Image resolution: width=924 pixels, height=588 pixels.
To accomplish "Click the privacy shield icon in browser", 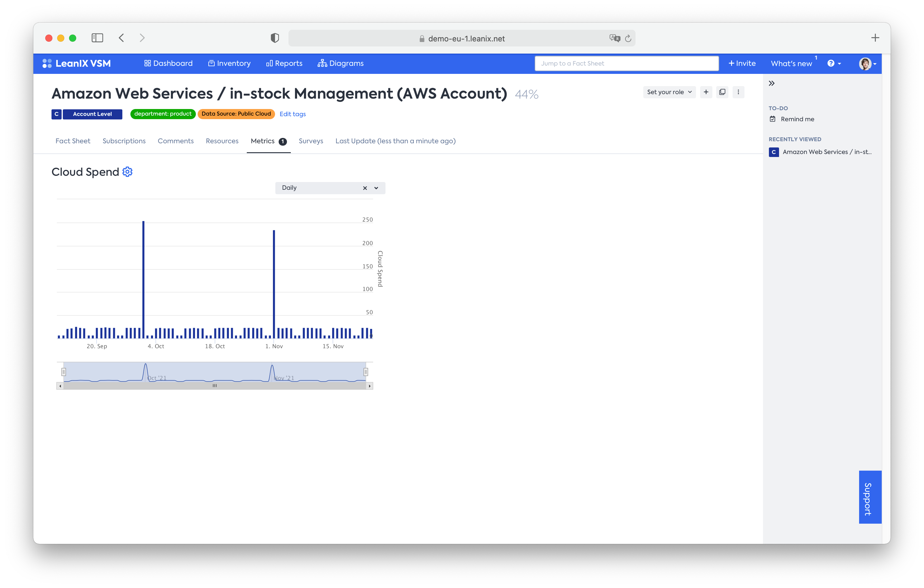I will pos(274,38).
